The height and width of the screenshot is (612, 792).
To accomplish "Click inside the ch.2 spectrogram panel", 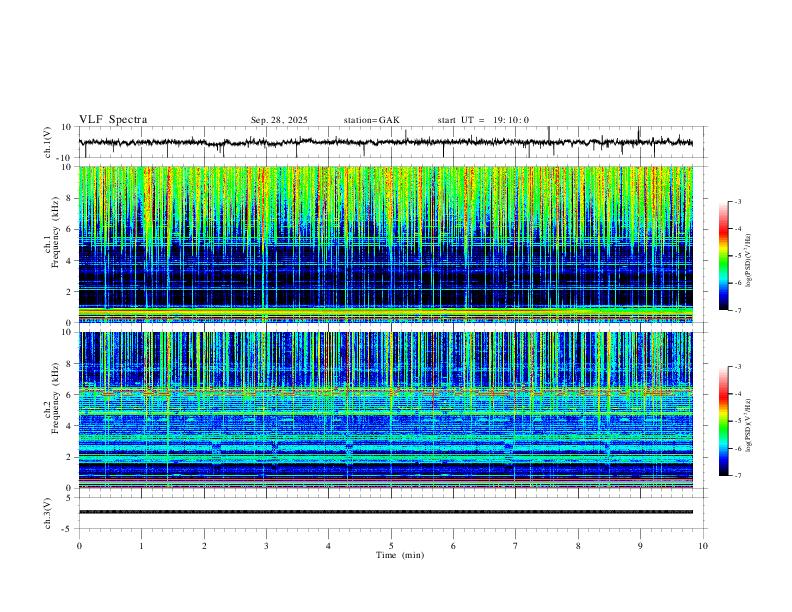I will tap(385, 410).
